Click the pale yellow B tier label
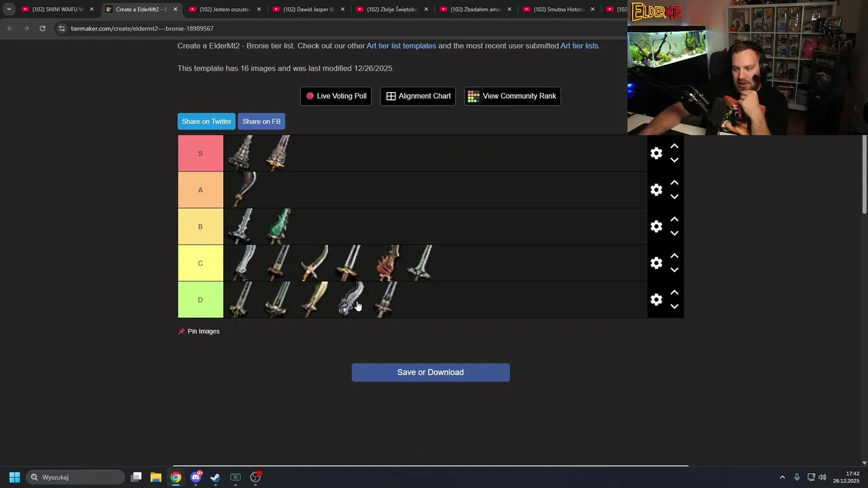The width and height of the screenshot is (868, 488). pyautogui.click(x=200, y=226)
